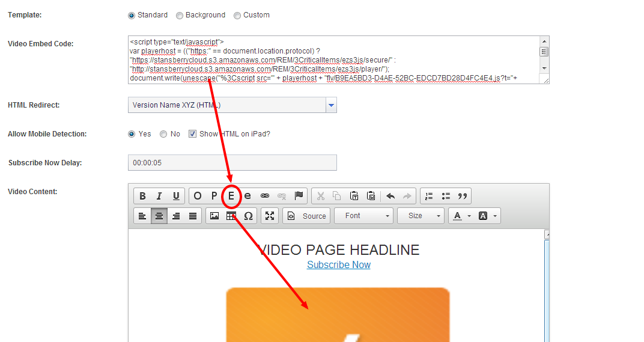644x342 pixels.
Task: Click the Unlink icon
Action: [282, 196]
